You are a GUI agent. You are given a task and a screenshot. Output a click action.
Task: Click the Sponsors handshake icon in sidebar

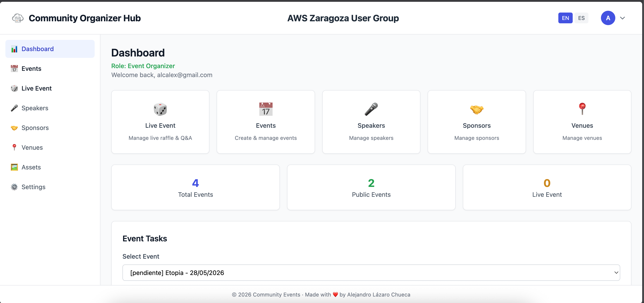tap(14, 128)
